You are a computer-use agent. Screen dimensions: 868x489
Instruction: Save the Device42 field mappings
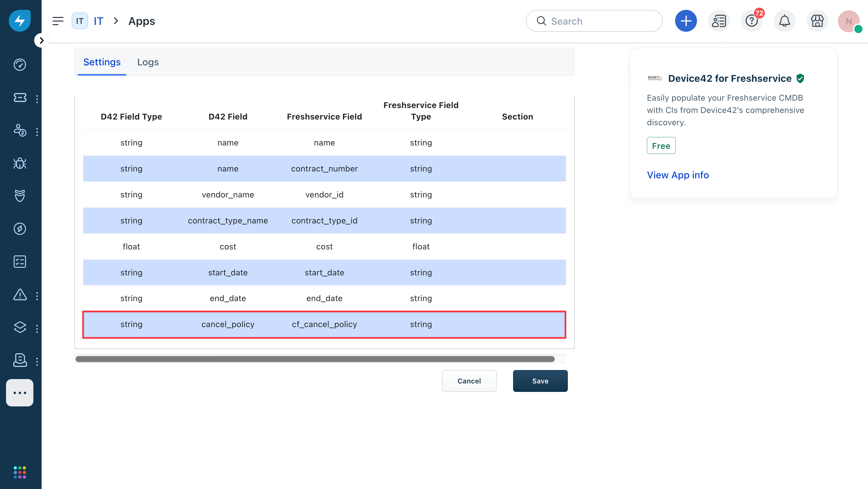[540, 381]
